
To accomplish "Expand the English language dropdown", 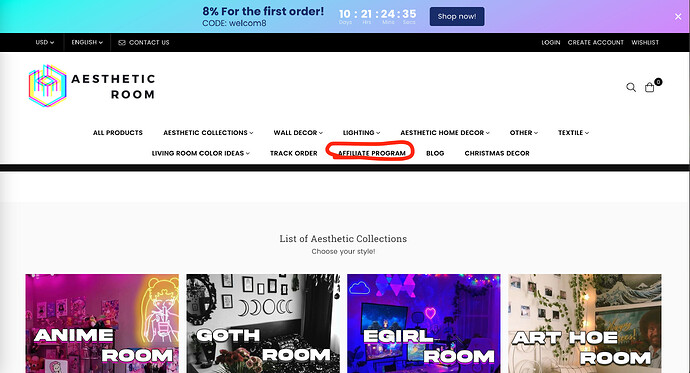I will coord(87,42).
